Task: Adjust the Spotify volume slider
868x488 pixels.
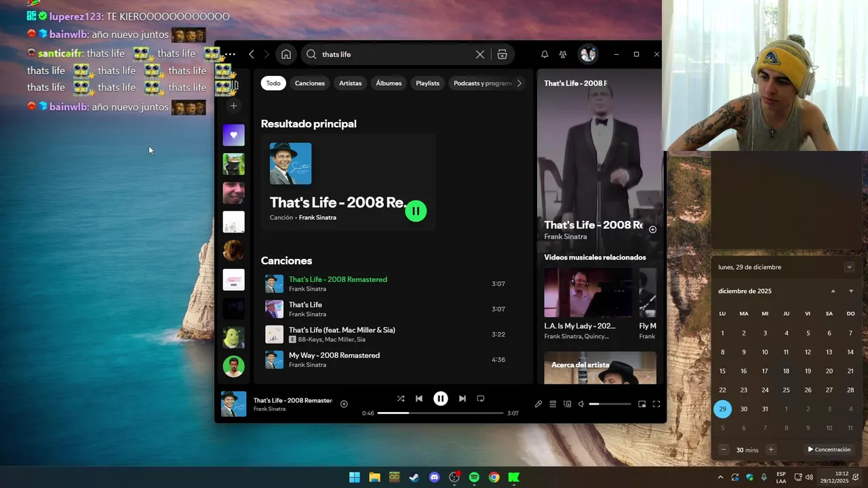Action: 610,404
